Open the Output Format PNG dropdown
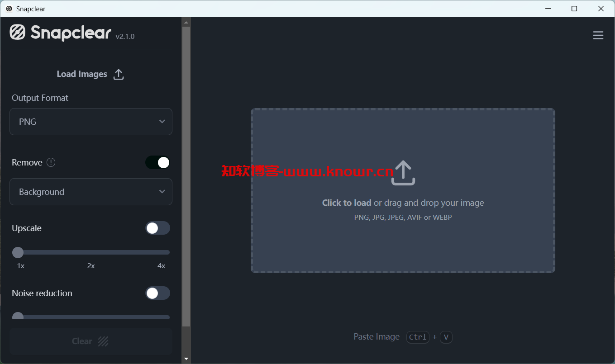615x364 pixels. (91, 122)
